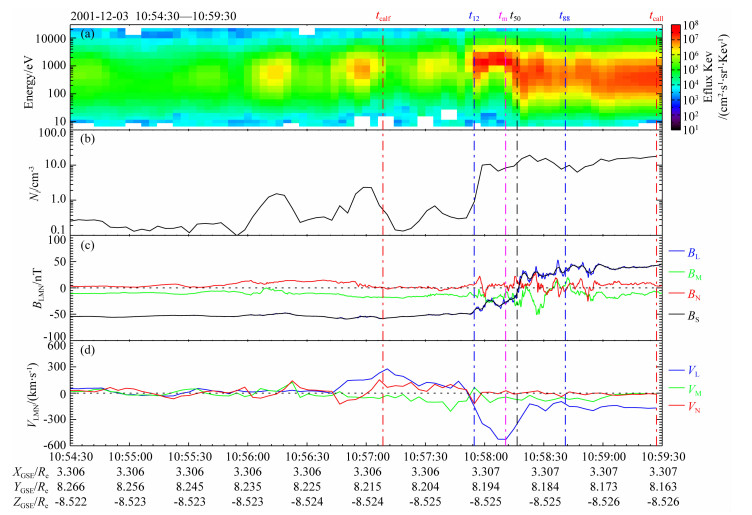This screenshot has height=515, width=752.
Task: Select the magenta tm marker label
Action: (x=503, y=17)
